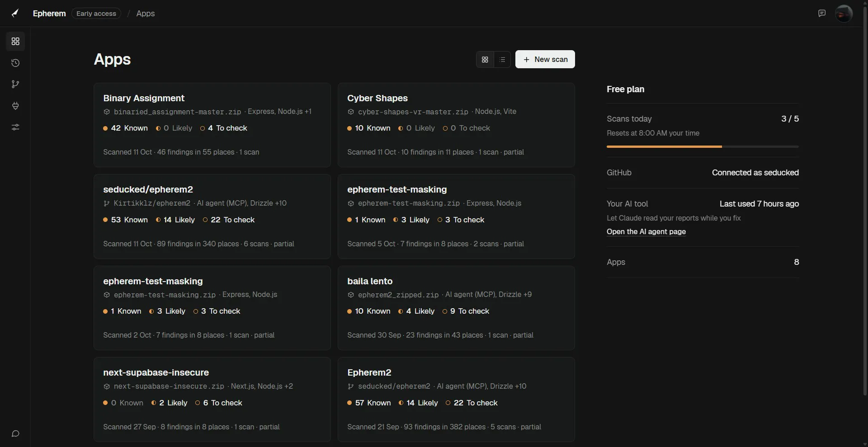Click the Apps breadcrumb
The image size is (868, 447).
point(146,14)
